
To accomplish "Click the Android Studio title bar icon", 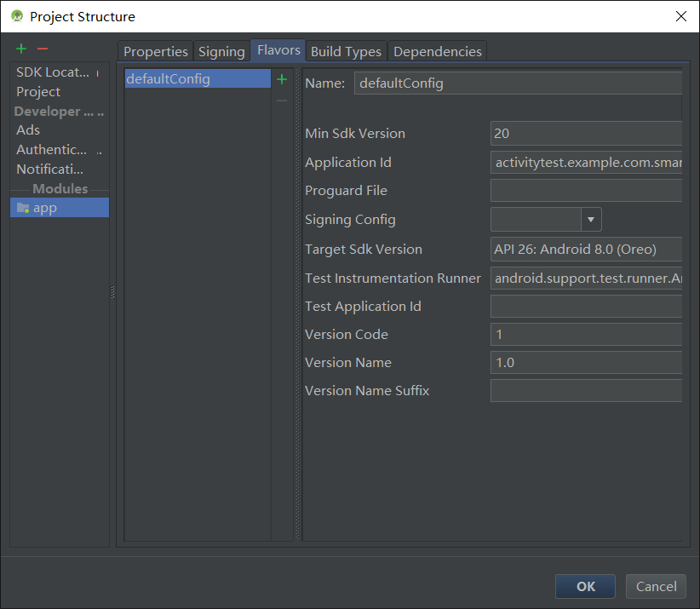I will click(16, 16).
